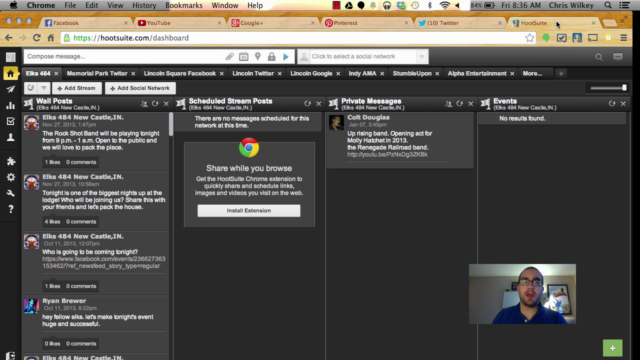Switch to the Lincoln Twitter tab
The image size is (640, 360).
(253, 73)
